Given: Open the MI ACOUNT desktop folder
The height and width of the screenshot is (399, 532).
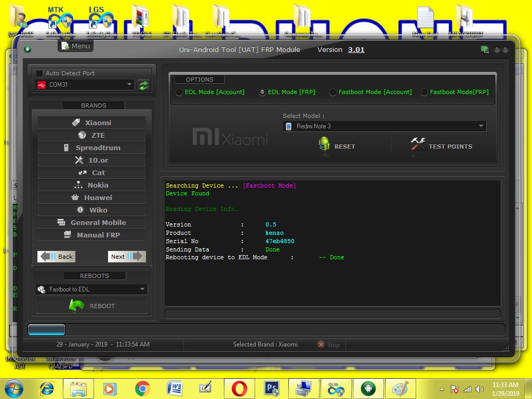Looking at the screenshot, I should [x=465, y=21].
